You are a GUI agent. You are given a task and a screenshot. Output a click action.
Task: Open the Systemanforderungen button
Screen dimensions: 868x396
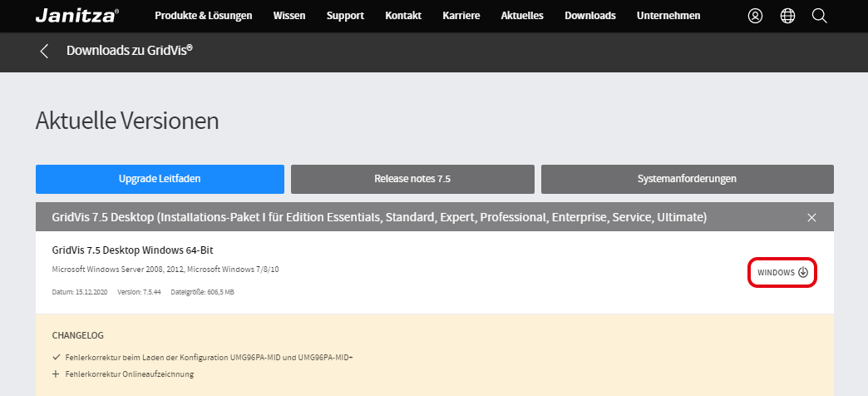click(x=687, y=179)
